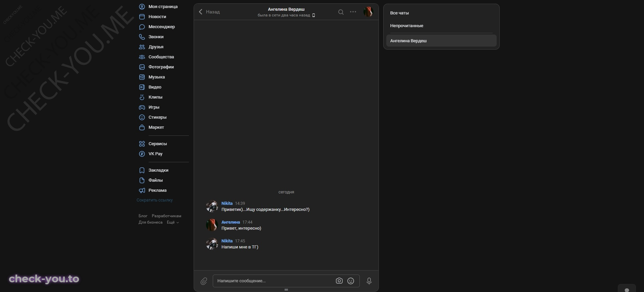Viewport: 644px width, 292px height.
Task: Search within the chat using magnifier icon
Action: (341, 12)
